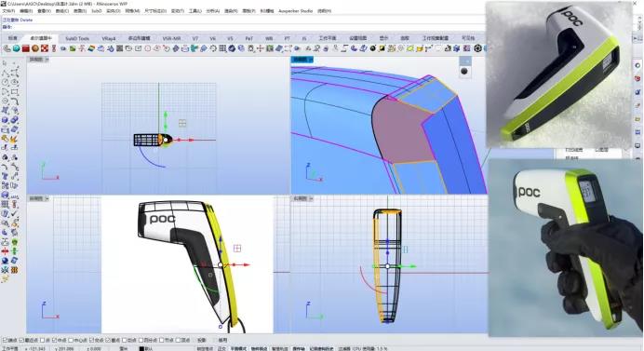Click the circle tool in left toolbar
644x351 pixels.
point(5,82)
